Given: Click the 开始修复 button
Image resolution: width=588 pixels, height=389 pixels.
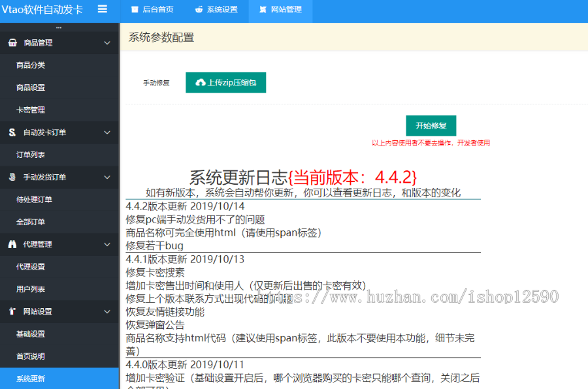Looking at the screenshot, I should point(431,125).
